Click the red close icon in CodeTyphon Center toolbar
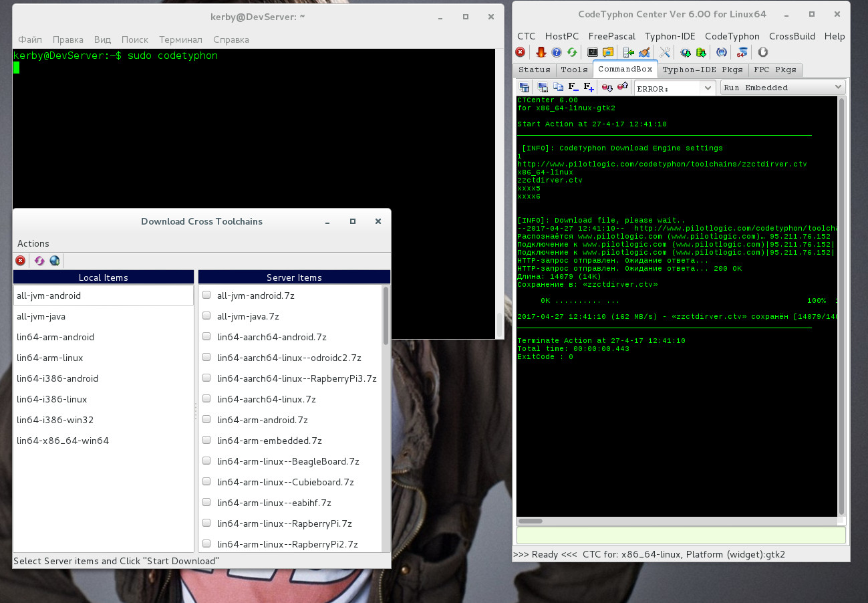This screenshot has height=603, width=868. coord(520,52)
